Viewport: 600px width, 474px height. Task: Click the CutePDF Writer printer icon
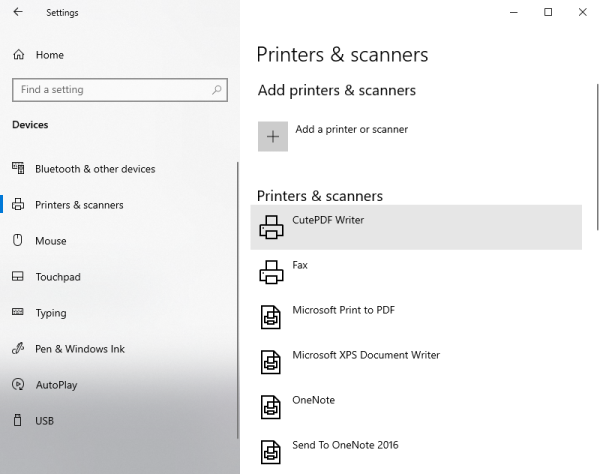pos(271,227)
